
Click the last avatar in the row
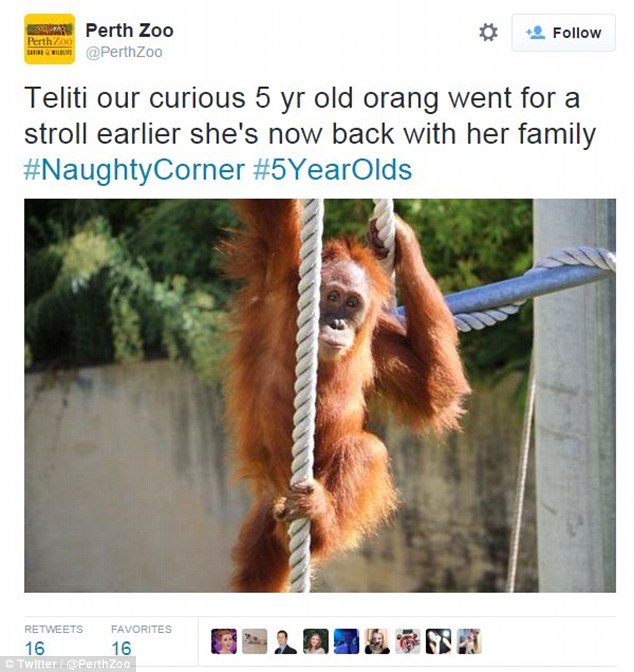pyautogui.click(x=469, y=641)
